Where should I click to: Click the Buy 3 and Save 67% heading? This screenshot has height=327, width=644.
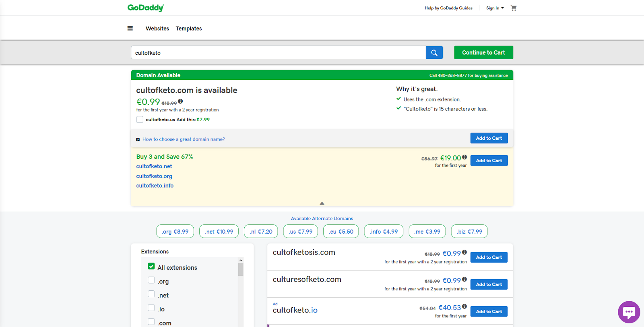point(165,157)
